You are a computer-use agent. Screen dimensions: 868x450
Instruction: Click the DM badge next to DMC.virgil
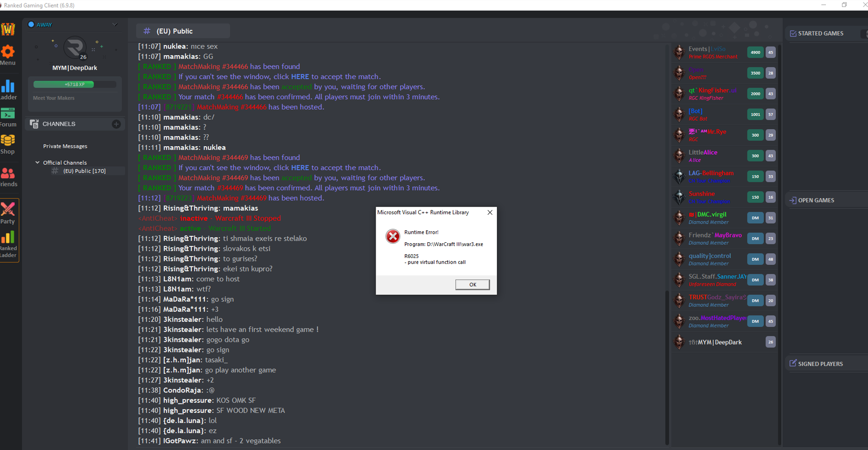755,218
